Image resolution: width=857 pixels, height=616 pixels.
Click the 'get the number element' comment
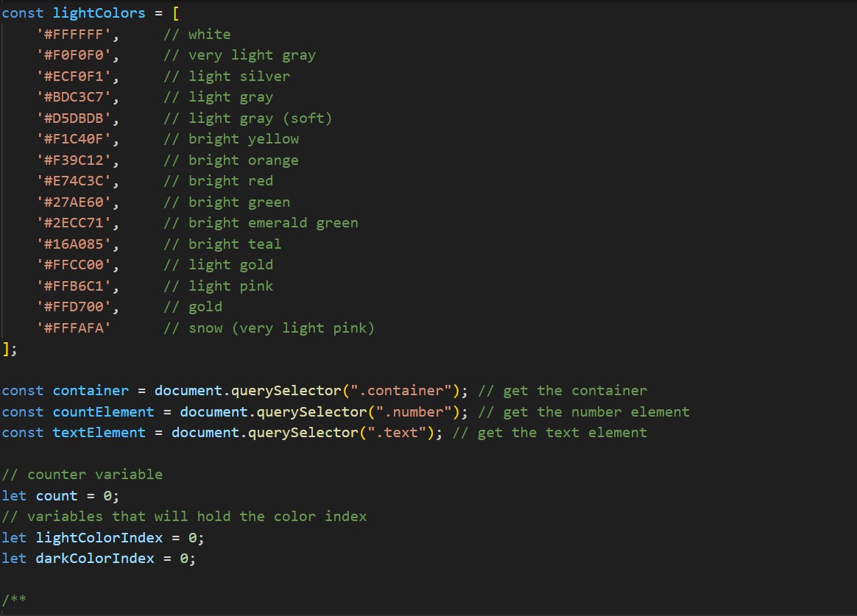tap(596, 412)
